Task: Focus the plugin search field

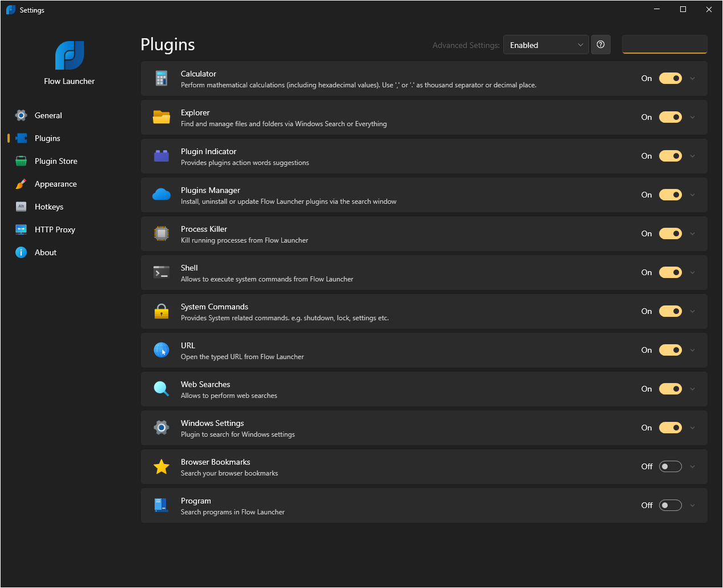Action: (665, 45)
